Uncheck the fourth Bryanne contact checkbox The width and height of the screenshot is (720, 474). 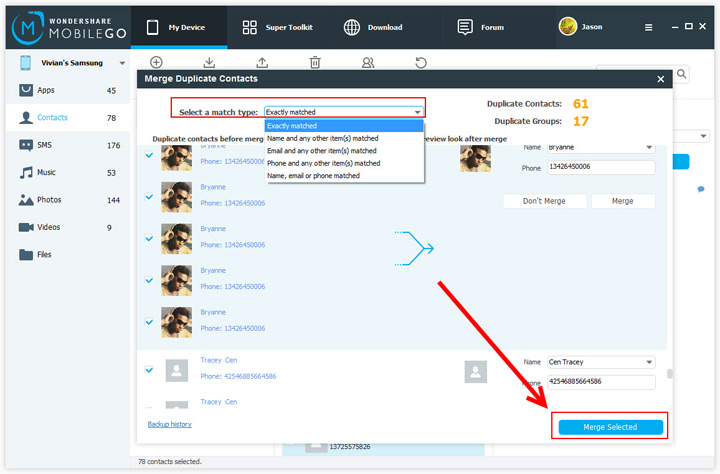149,280
